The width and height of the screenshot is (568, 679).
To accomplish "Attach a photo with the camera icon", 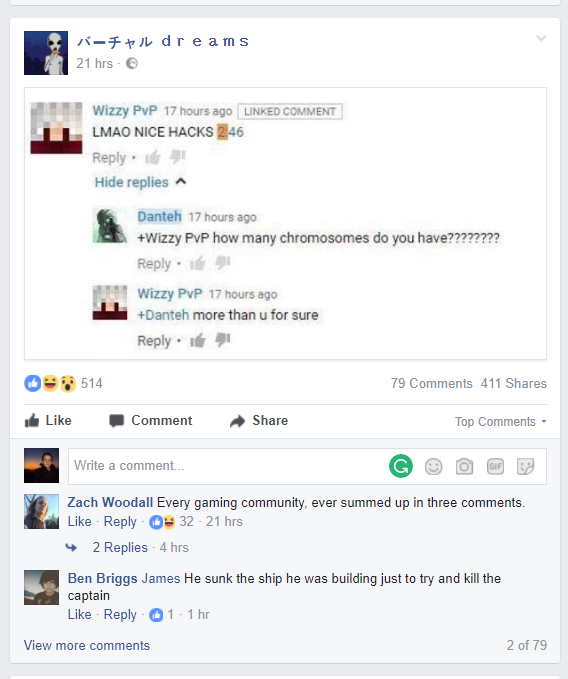I will 464,466.
